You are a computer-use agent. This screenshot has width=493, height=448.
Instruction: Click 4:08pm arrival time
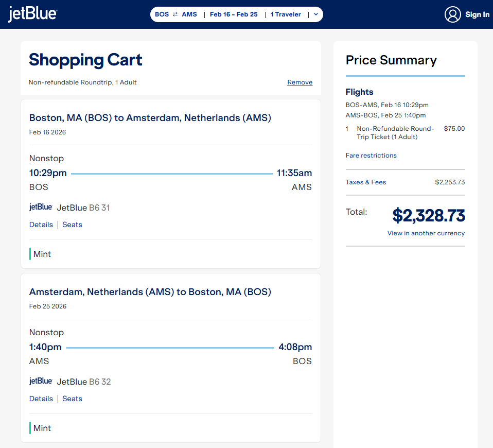[x=295, y=347]
